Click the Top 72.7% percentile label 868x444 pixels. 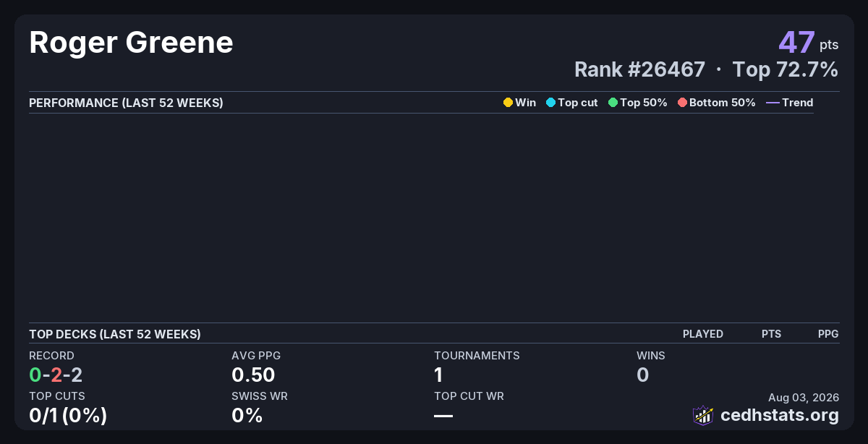pyautogui.click(x=786, y=69)
